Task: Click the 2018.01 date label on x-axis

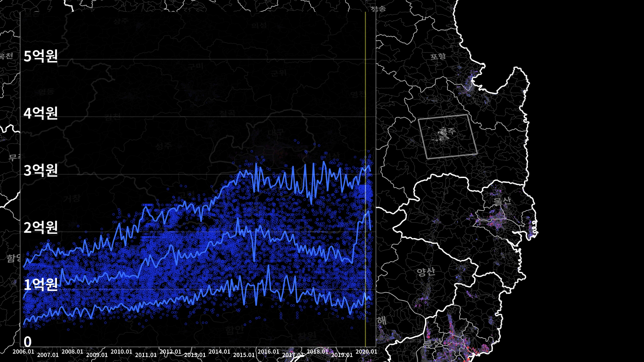Action: coord(317,352)
